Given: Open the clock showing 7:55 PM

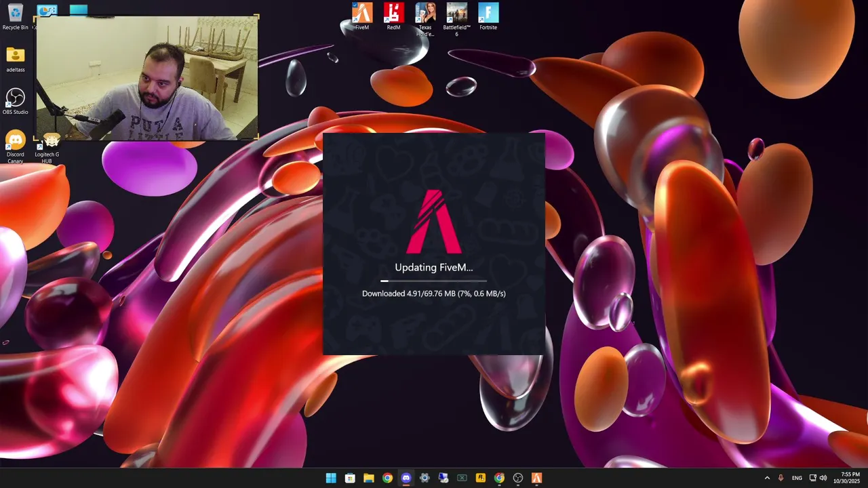Looking at the screenshot, I should pos(846,478).
